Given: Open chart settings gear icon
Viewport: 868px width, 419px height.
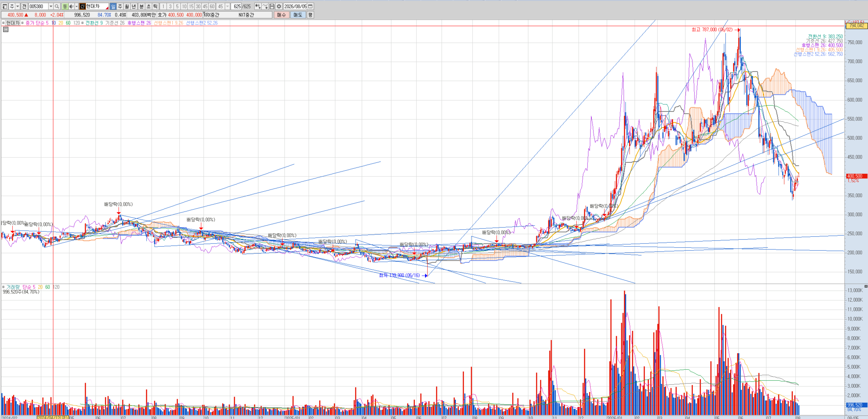Looking at the screenshot, I should pos(279,6).
